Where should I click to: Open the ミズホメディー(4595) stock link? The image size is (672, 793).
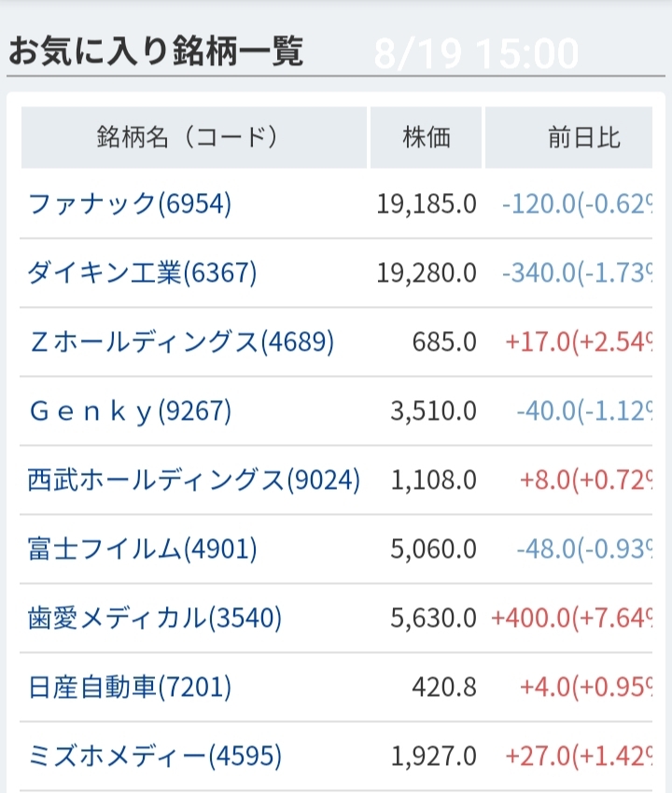point(155,756)
